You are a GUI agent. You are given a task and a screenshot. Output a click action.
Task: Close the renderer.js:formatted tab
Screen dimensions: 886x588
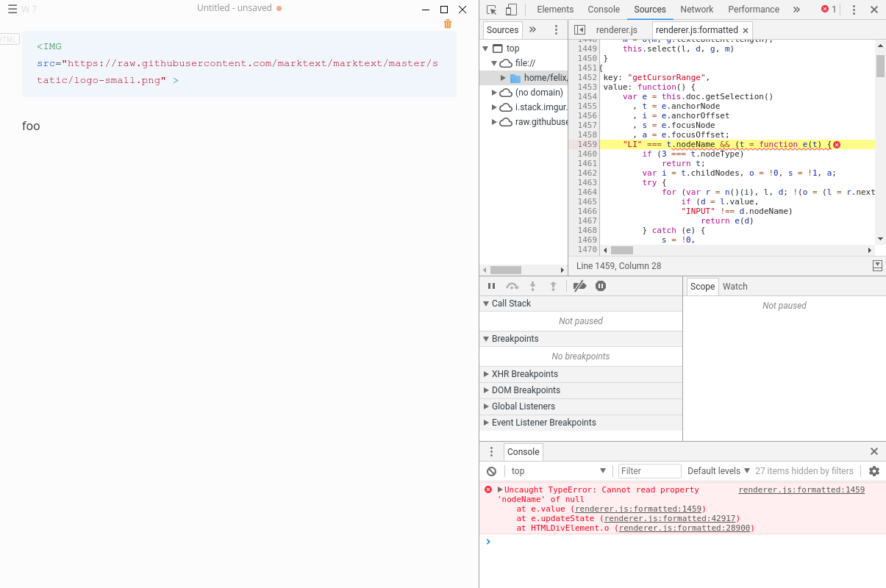(746, 30)
